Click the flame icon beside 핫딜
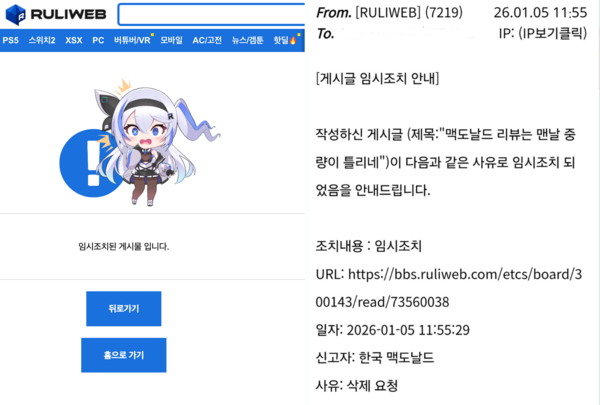Viewport: 600px width, 405px height. click(x=293, y=40)
